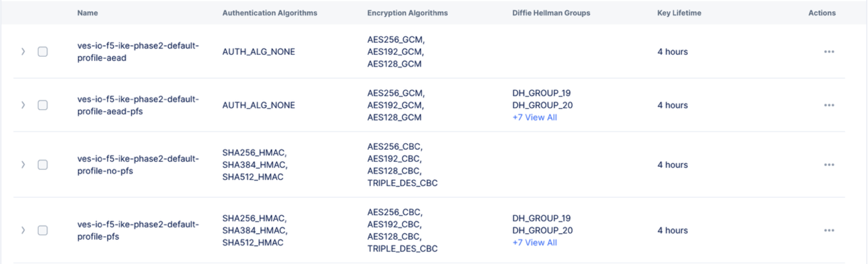The height and width of the screenshot is (264, 868).
Task: Open actions menu for default-profile-pfs row
Action: point(829,230)
